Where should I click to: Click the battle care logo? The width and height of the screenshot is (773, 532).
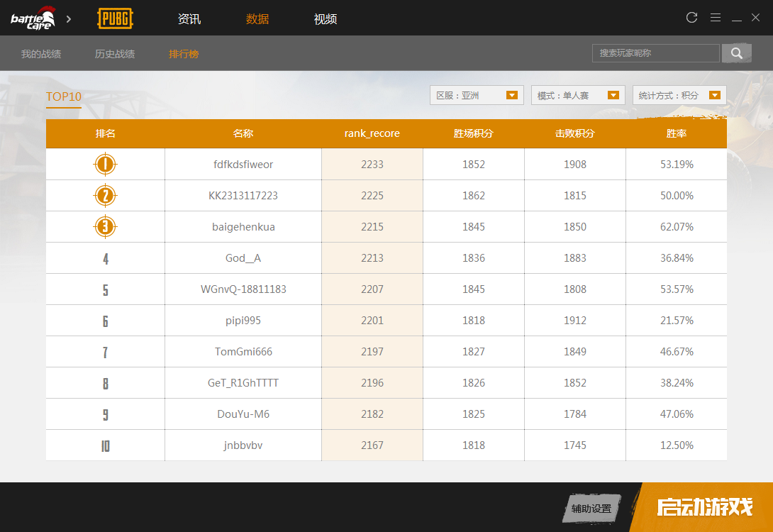point(33,18)
